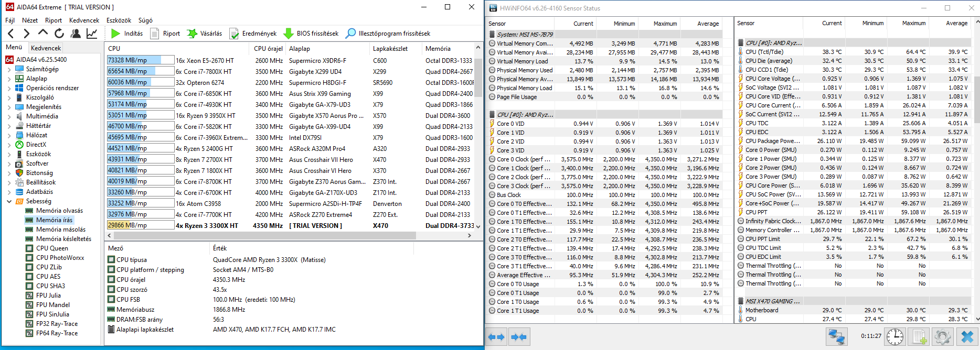
Task: Expand the Alaplap tree node
Action: (x=9, y=79)
